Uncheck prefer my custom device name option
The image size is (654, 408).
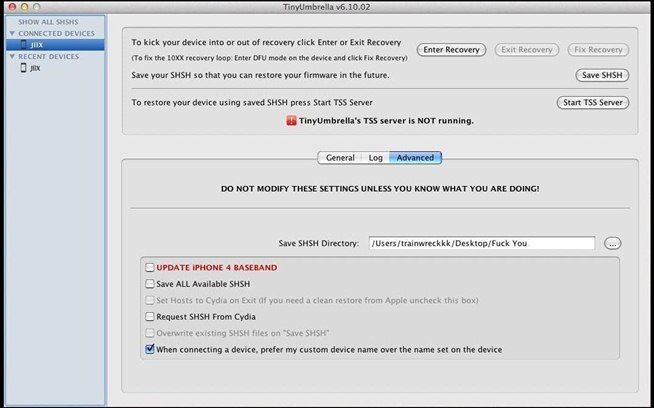150,349
